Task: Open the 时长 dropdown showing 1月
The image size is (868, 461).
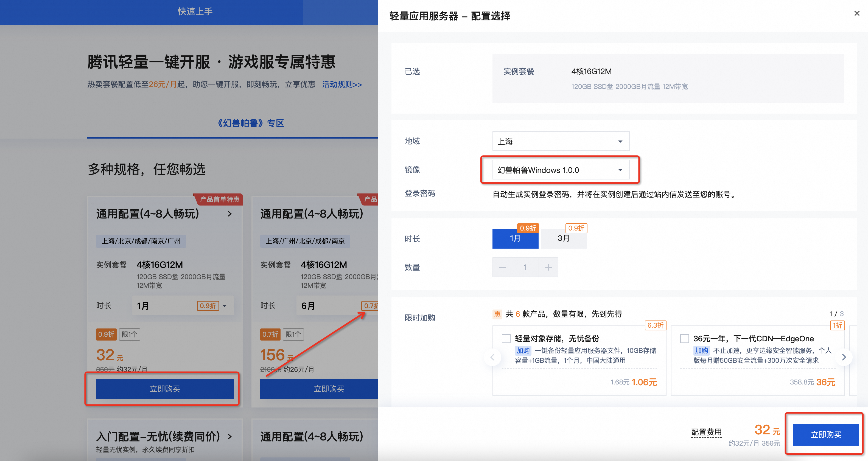Action: [183, 306]
